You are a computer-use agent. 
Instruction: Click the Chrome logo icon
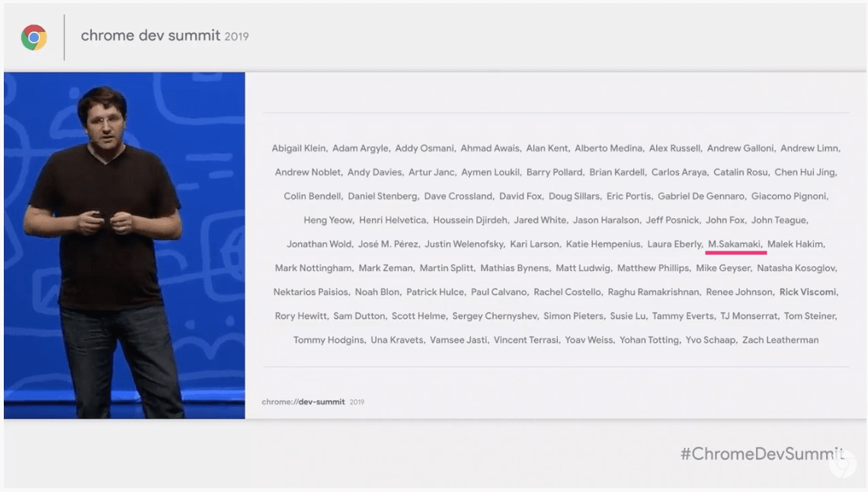(x=34, y=37)
